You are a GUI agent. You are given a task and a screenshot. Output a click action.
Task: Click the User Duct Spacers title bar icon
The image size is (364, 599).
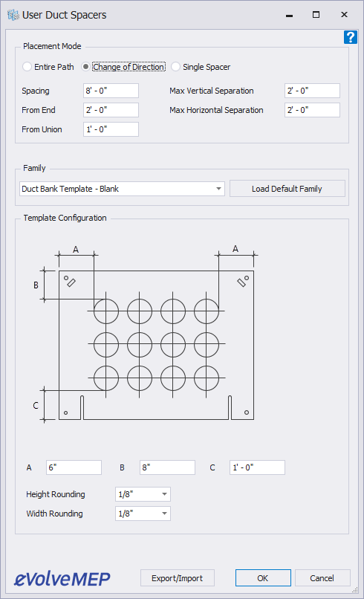point(13,15)
